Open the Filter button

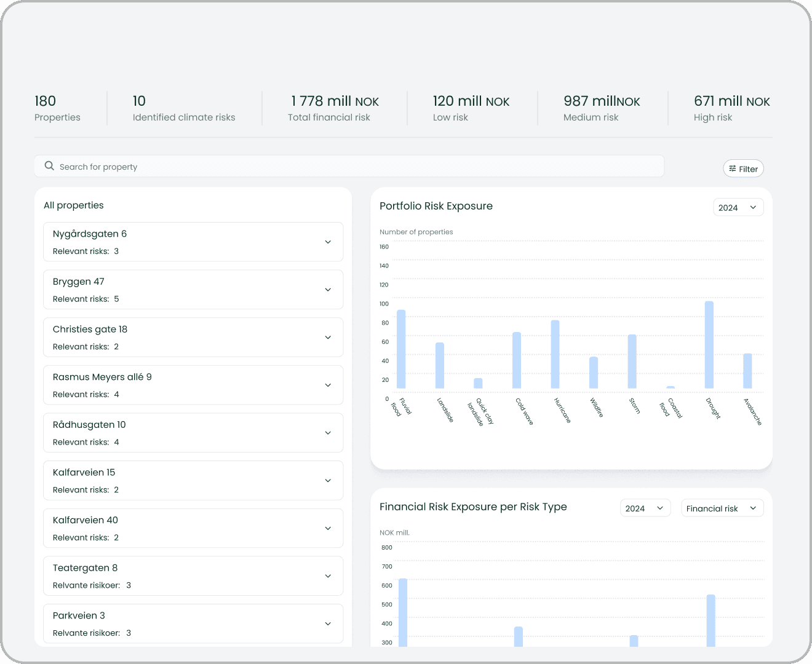click(x=743, y=168)
